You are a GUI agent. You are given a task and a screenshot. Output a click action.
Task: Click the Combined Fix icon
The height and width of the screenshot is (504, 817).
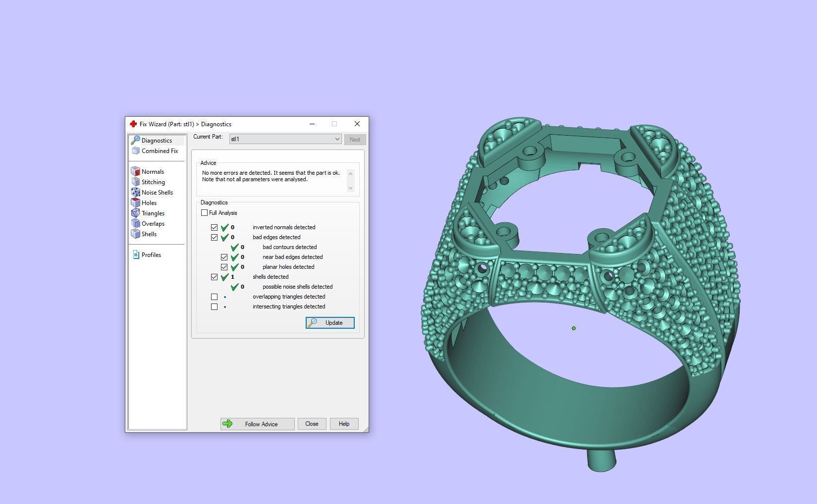(x=136, y=151)
